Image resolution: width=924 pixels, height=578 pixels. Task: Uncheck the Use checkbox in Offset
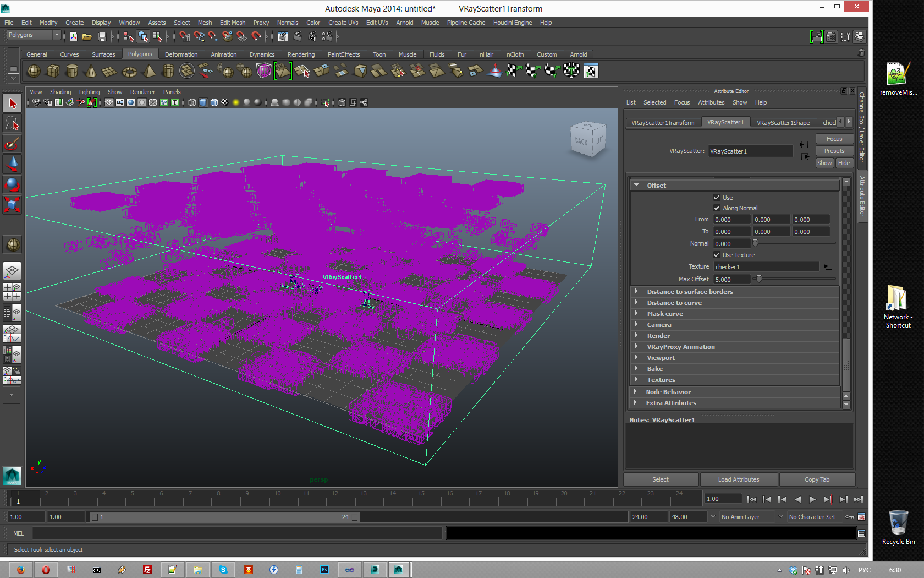coord(717,197)
